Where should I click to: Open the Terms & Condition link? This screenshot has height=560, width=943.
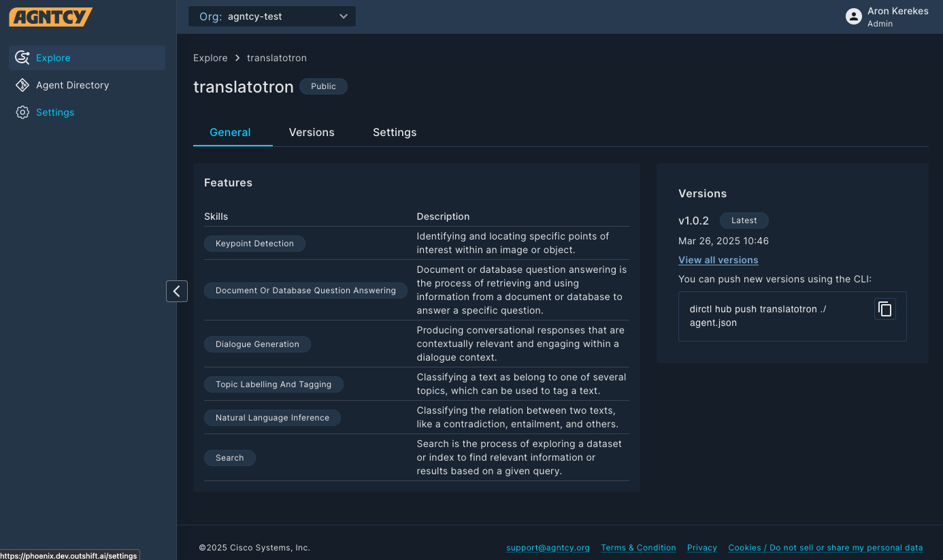[638, 548]
